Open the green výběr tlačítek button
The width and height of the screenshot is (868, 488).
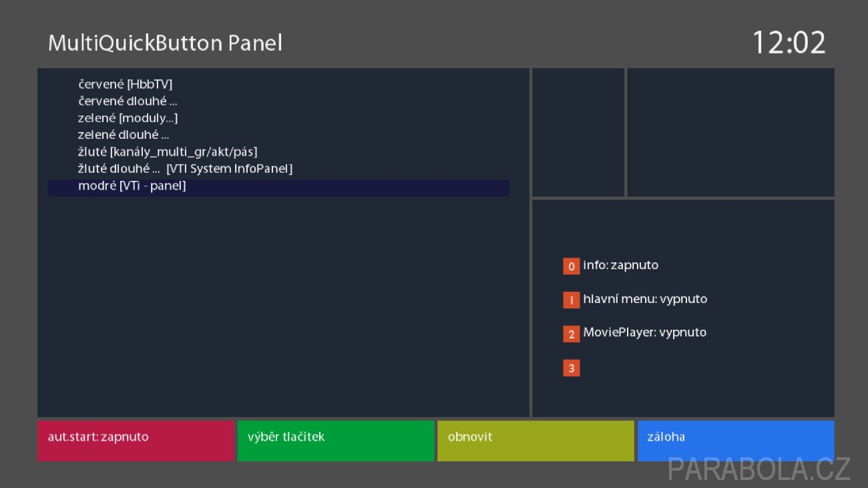tap(336, 441)
